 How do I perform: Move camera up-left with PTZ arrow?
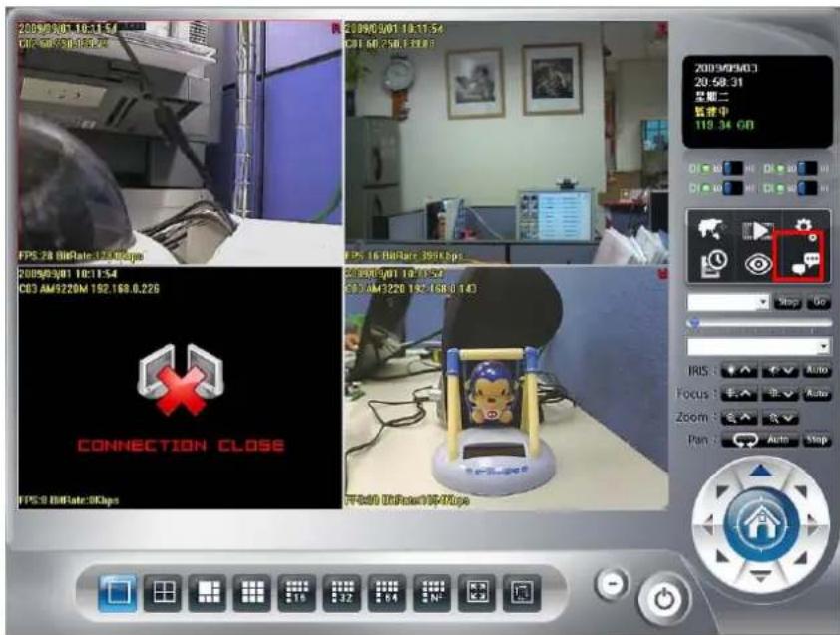point(722,489)
